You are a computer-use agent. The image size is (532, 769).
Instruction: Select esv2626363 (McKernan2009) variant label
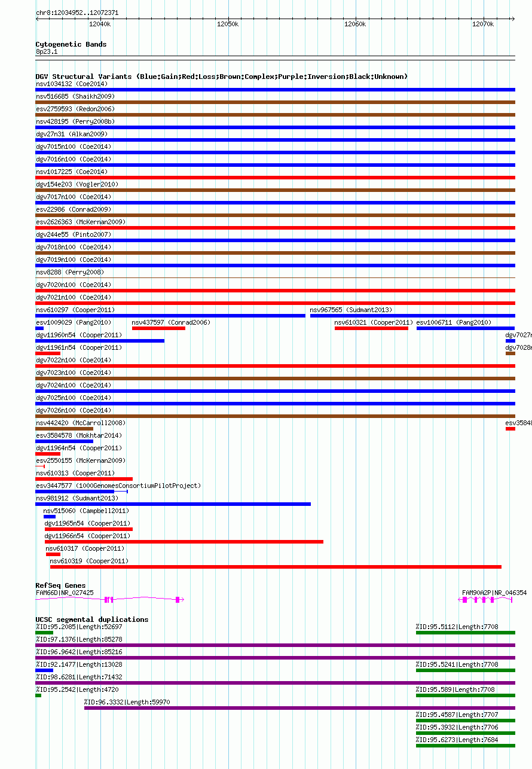tap(81, 222)
